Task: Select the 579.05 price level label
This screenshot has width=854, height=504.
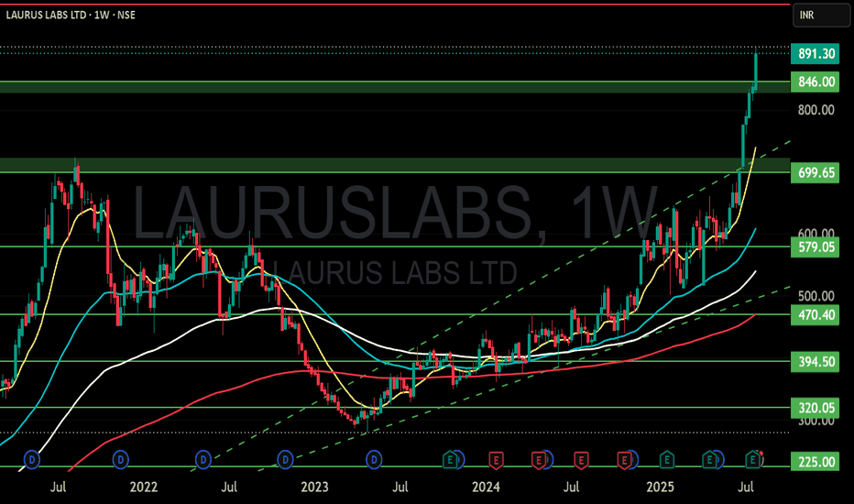Action: click(815, 247)
